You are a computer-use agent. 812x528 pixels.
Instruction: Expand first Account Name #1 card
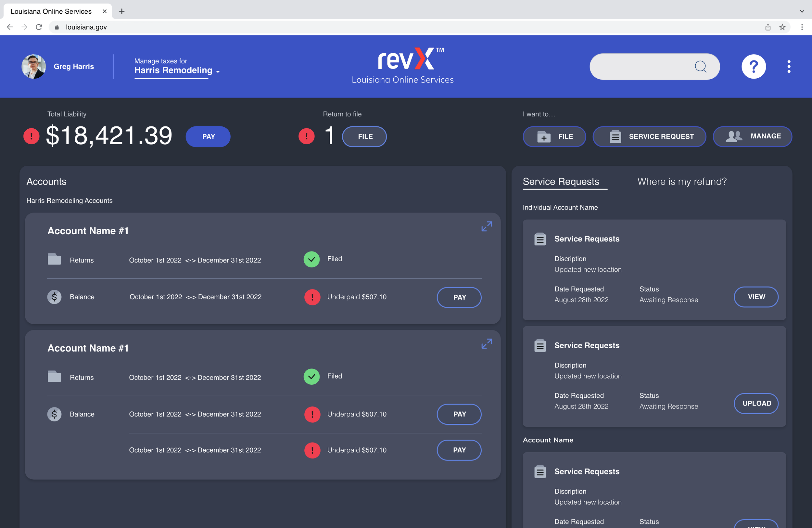click(x=486, y=226)
